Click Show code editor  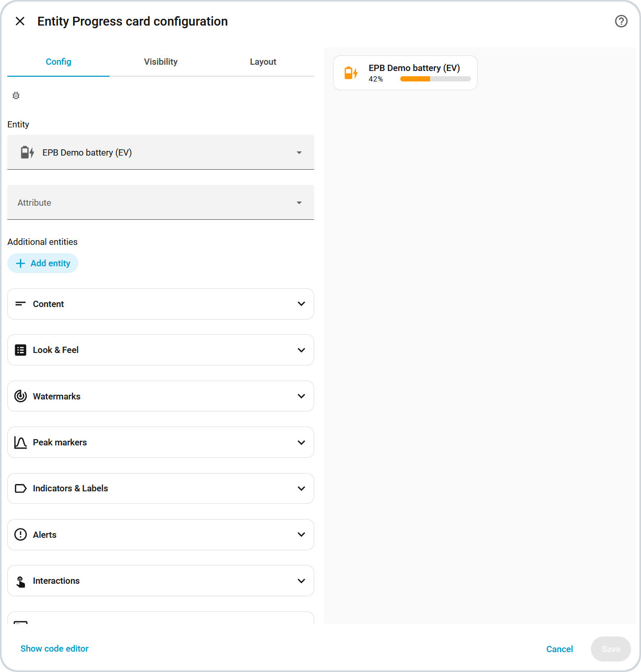tap(54, 649)
